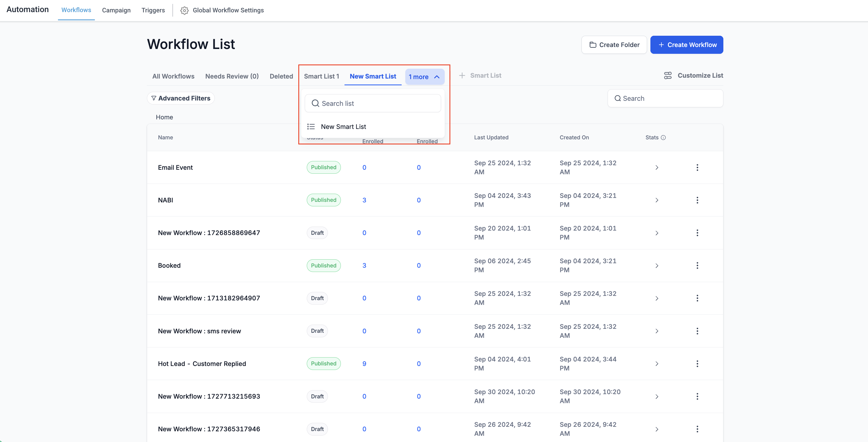Open the kebab menu for Booked workflow
Screen dimensions: 868x442
coord(697,265)
